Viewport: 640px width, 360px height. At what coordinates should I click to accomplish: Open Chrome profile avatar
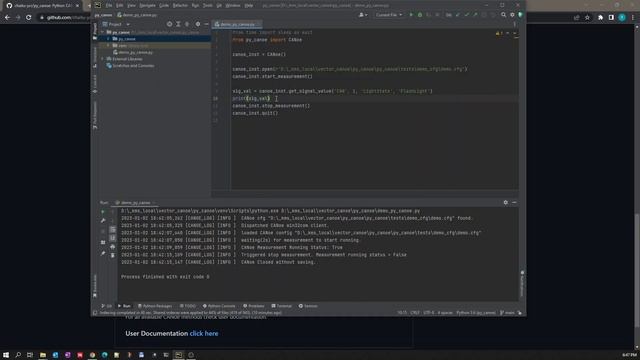pos(622,18)
